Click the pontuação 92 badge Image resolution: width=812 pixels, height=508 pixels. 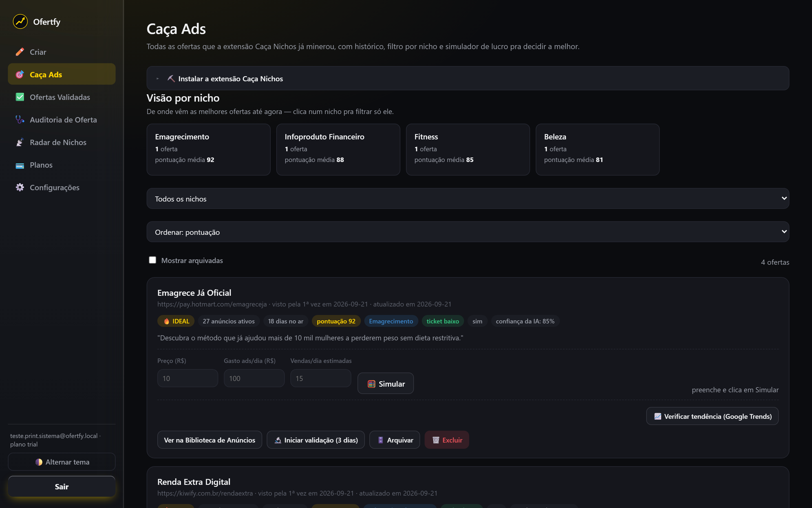coord(336,321)
